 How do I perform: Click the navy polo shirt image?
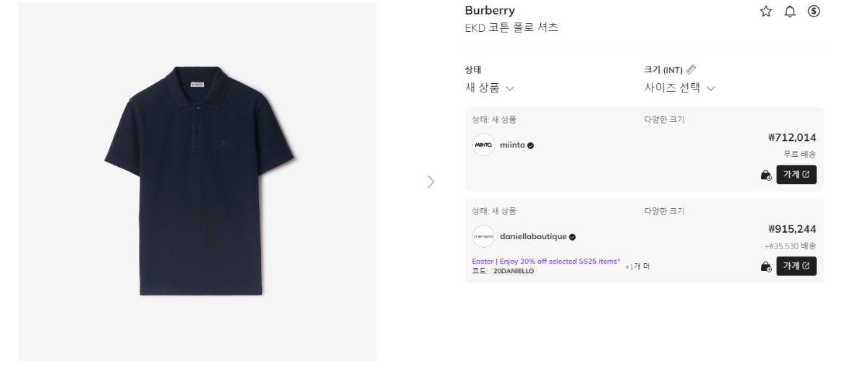click(197, 181)
